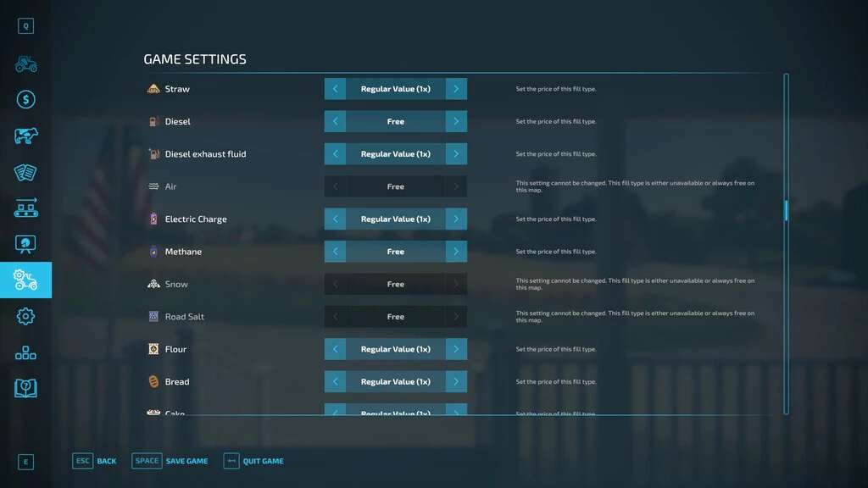Click right arrow for Straw price
The width and height of the screenshot is (868, 488).
pos(456,89)
